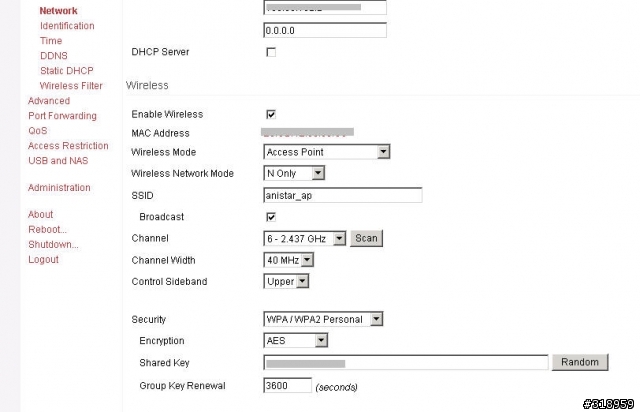Viewport: 640px width, 412px height.
Task: Toggle the SSID Broadcast checkbox
Action: coord(271,217)
